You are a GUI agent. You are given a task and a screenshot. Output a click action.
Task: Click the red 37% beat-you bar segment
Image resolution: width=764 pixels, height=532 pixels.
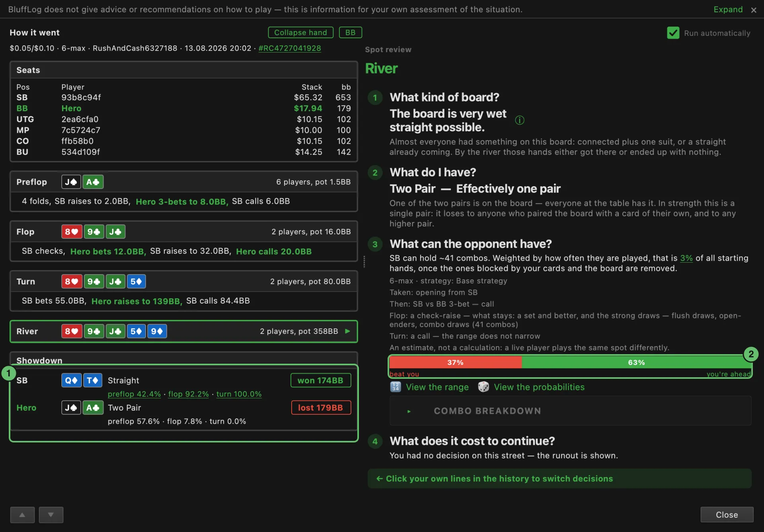click(456, 362)
